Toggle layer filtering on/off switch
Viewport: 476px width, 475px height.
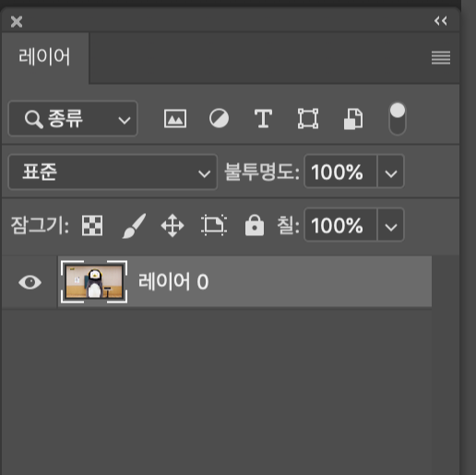coord(398,119)
